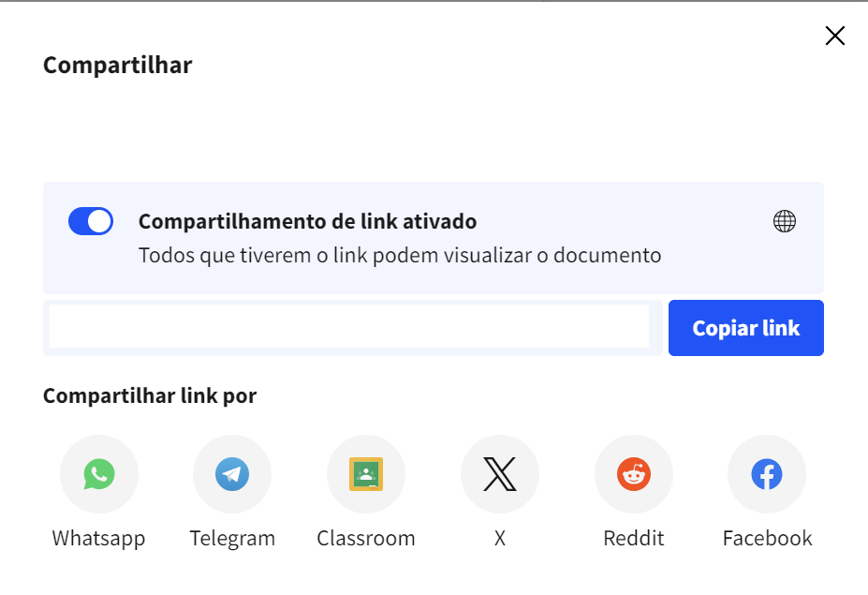The image size is (868, 595).
Task: Click the "Todos que tiverem o link" description
Action: (400, 255)
